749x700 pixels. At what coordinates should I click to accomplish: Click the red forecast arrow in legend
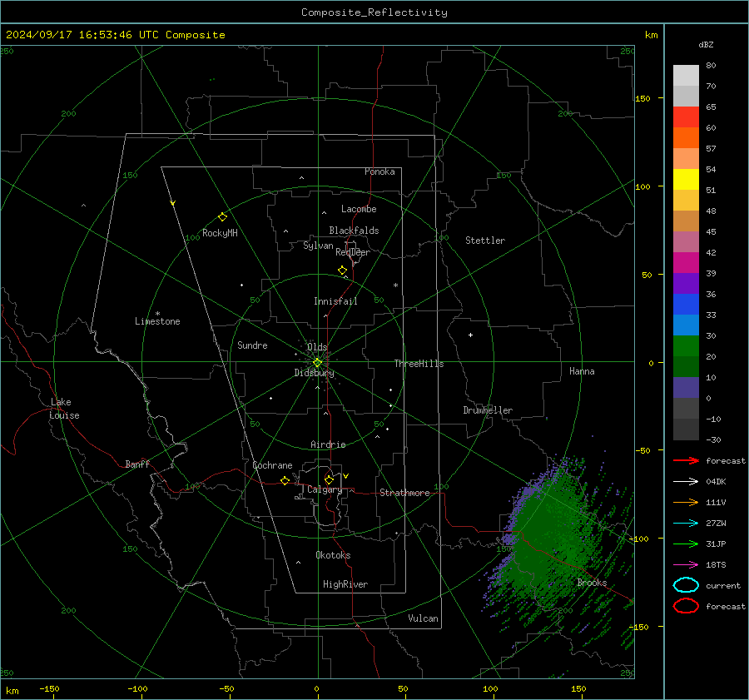(686, 460)
